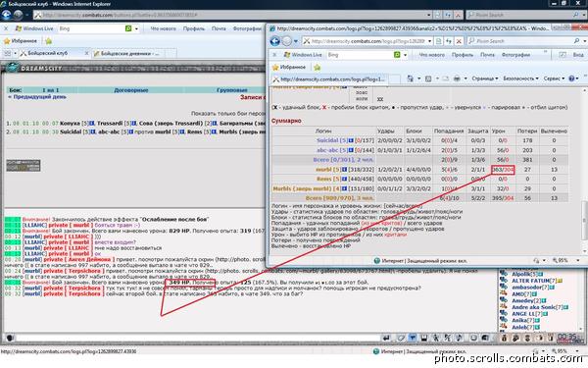Click the help question mark icon in popup
This screenshot has width=588, height=368.
coord(571,79)
